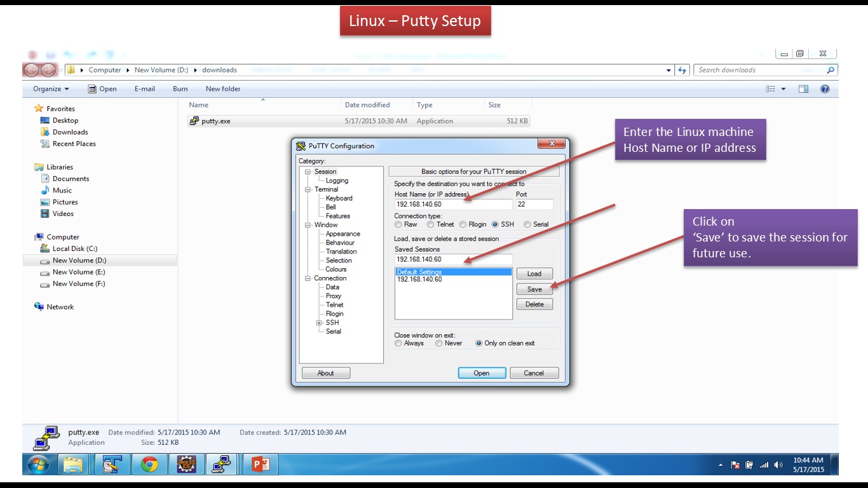Click the Saved Sessions name field
Image resolution: width=868 pixels, height=488 pixels.
point(453,259)
